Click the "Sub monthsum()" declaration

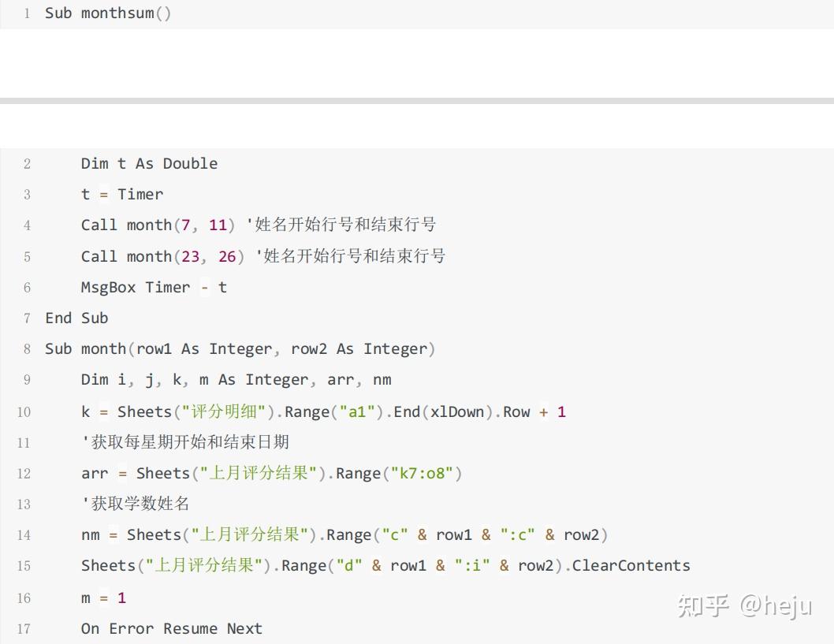point(108,13)
